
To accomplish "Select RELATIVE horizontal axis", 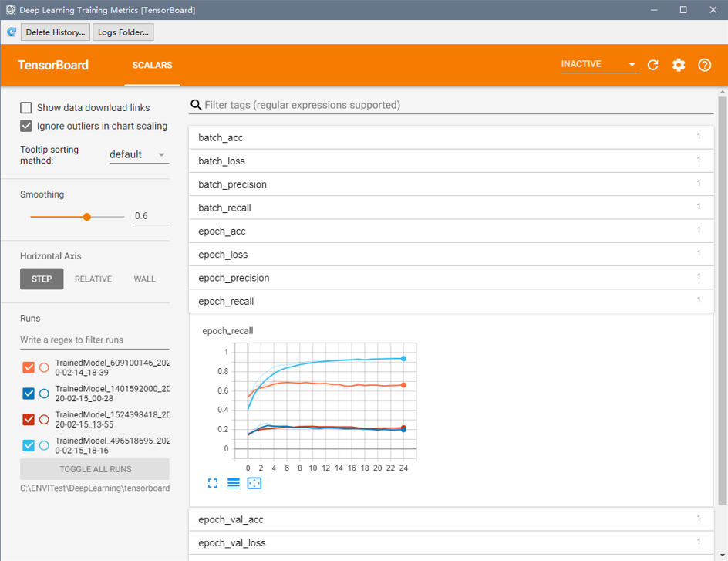I will coord(93,279).
